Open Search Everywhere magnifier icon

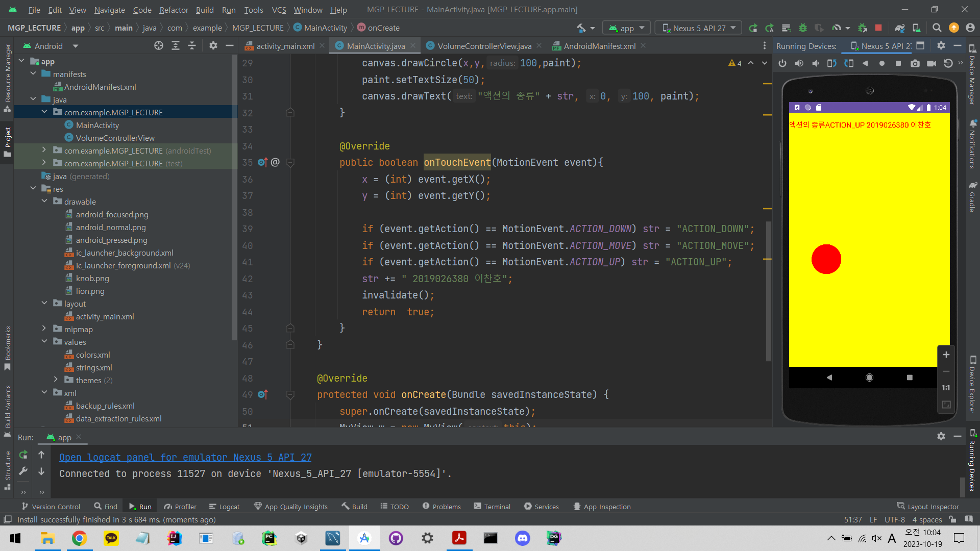937,28
